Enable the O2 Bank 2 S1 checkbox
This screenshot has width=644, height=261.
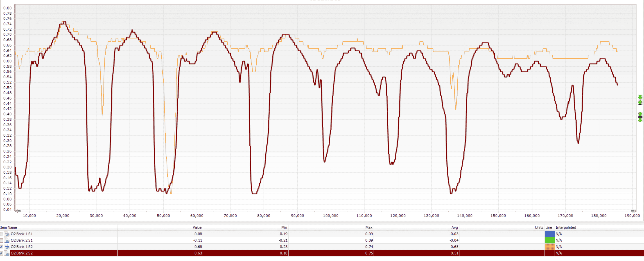2,241
